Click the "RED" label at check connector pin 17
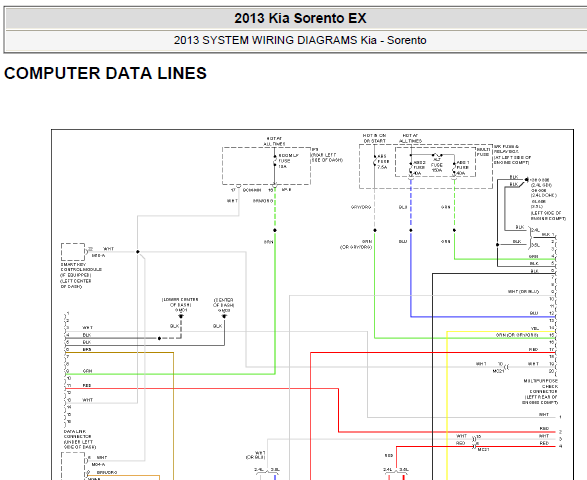Image resolution: width=587 pixels, height=480 pixels. pyautogui.click(x=533, y=349)
